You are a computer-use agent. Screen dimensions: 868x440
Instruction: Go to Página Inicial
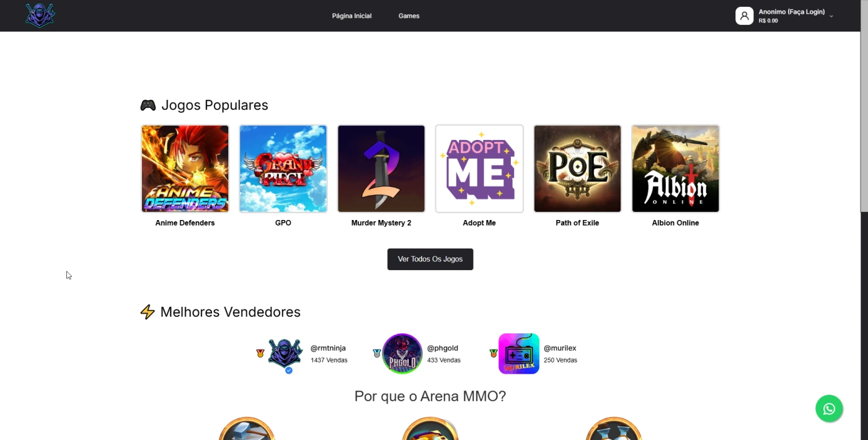click(x=352, y=16)
